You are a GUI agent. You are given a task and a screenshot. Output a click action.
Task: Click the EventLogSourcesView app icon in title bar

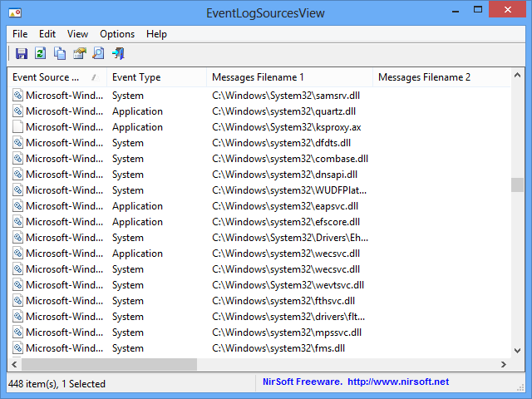(x=15, y=13)
